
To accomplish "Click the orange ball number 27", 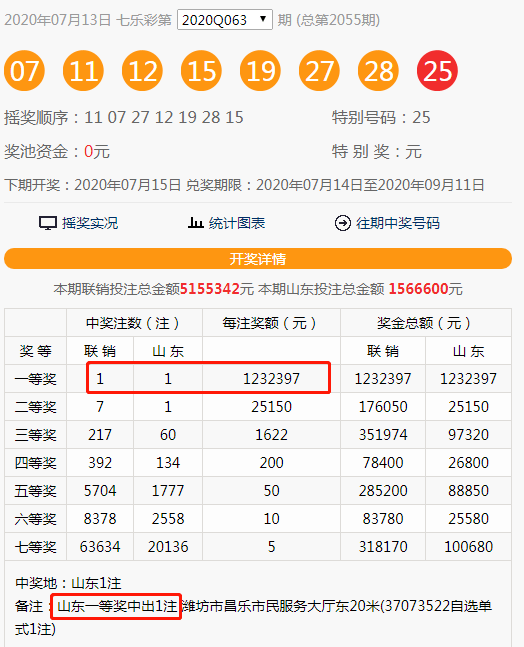I will (x=319, y=71).
